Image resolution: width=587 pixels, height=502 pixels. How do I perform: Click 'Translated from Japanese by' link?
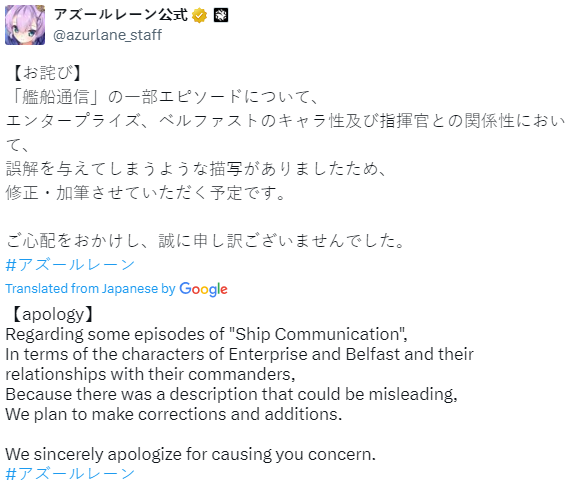[x=90, y=289]
